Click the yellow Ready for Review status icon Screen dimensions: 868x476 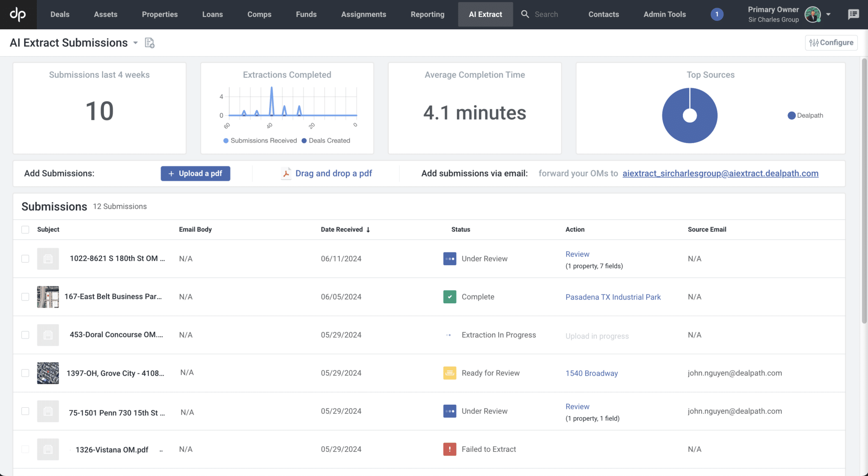tap(450, 373)
